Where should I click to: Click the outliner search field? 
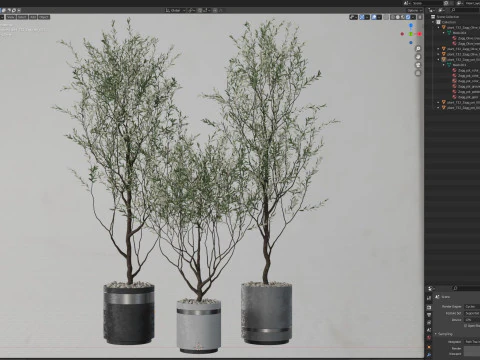[x=465, y=10]
